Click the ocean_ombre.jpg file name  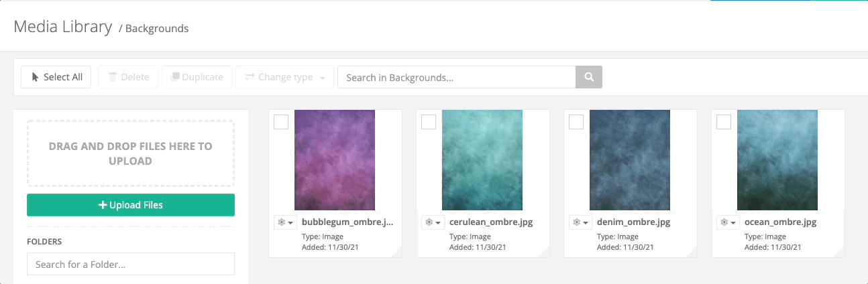pos(780,222)
